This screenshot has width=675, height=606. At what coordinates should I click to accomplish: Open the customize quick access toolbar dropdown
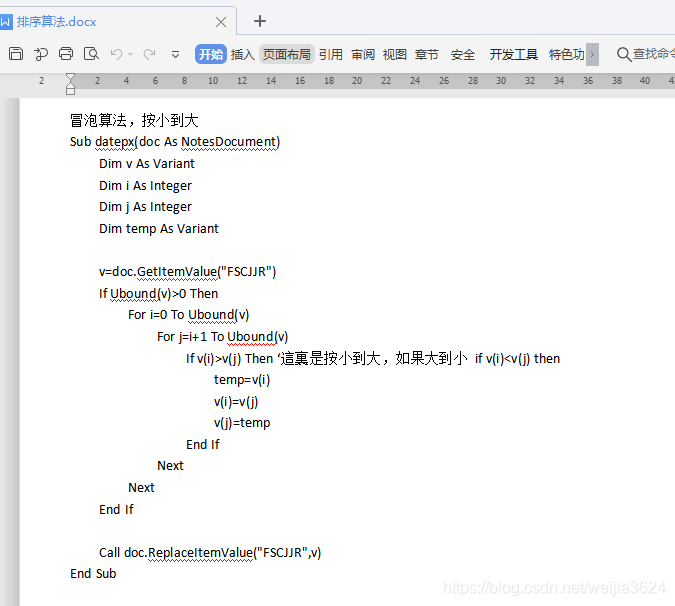(x=175, y=55)
